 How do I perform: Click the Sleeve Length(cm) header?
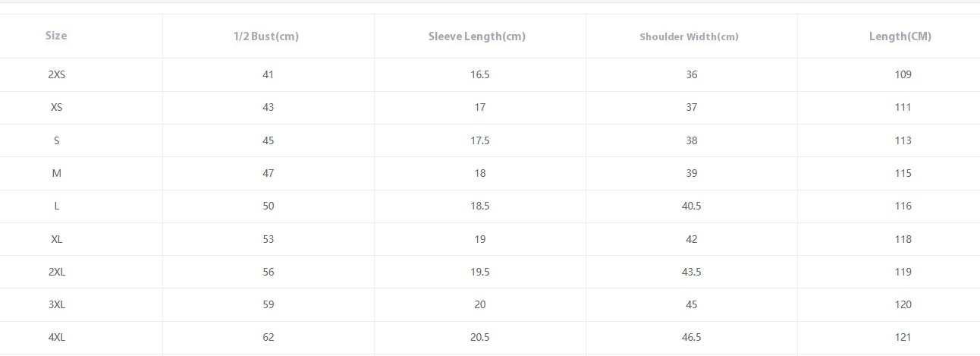pos(477,36)
